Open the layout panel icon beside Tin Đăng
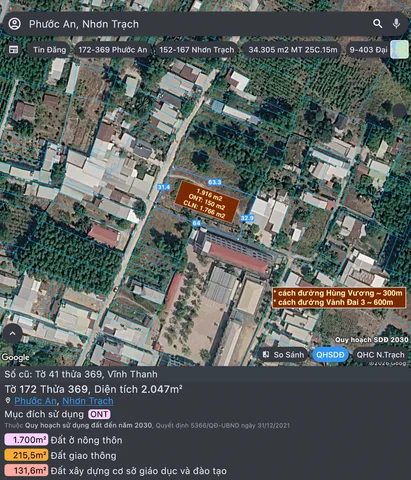The height and width of the screenshot is (480, 411). (x=13, y=49)
